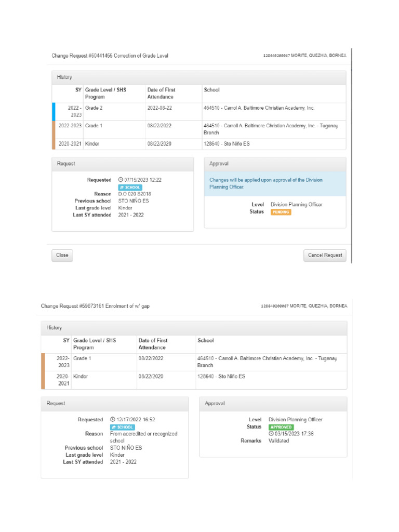Image resolution: width=399 pixels, height=532 pixels.
Task: Click the 2021 - 2022 value in second Request panel
Action: tap(123, 462)
